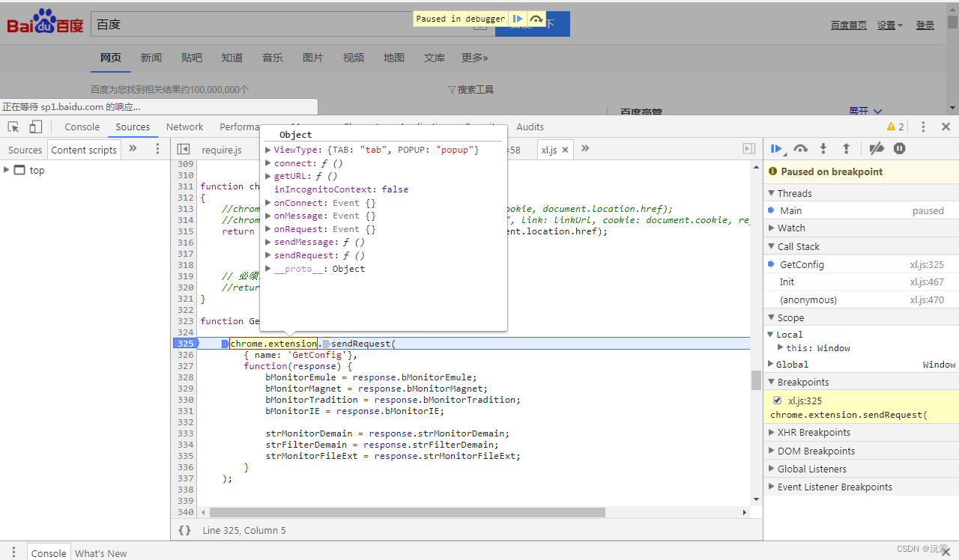
Task: Resume from the Paused in debugger overlay
Action: (x=518, y=19)
